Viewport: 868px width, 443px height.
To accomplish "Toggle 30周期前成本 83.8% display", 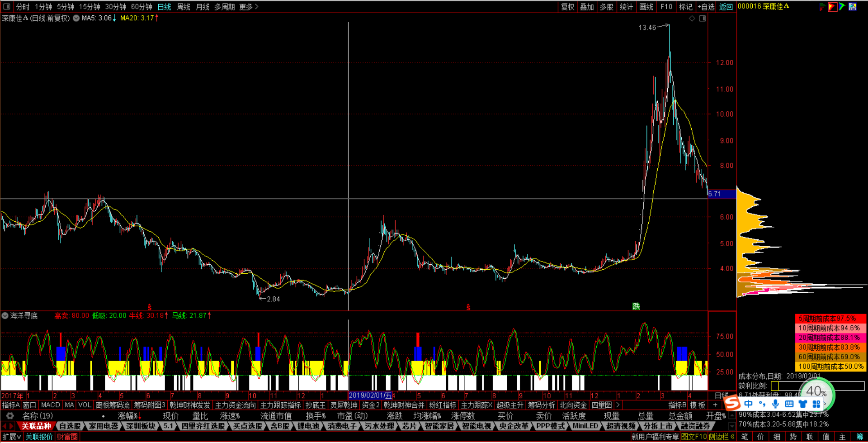I will 830,348.
